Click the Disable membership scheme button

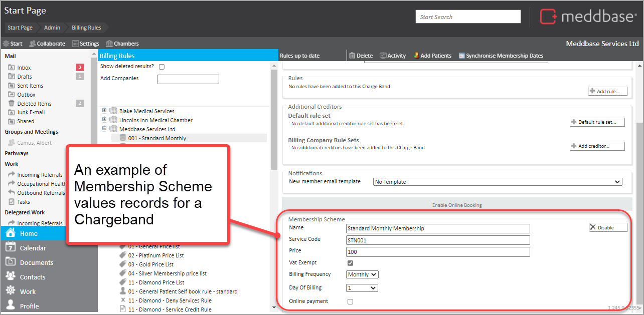pos(608,227)
